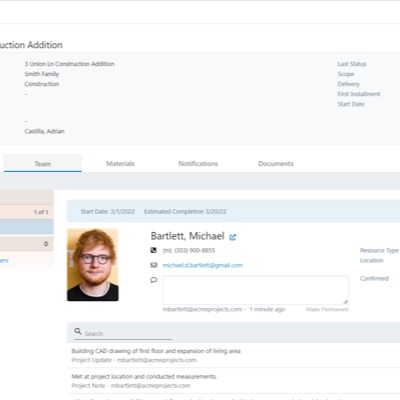This screenshot has height=400, width=400.
Task: Select the sidebar row showing 0
Action: click(27, 244)
